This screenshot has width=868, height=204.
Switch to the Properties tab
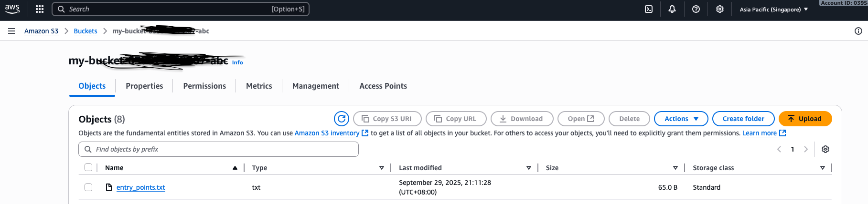144,86
